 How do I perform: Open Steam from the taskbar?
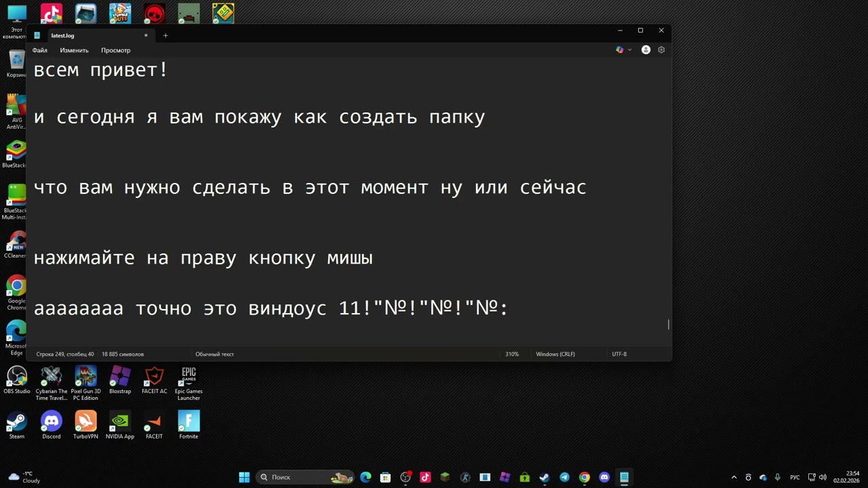tap(545, 477)
